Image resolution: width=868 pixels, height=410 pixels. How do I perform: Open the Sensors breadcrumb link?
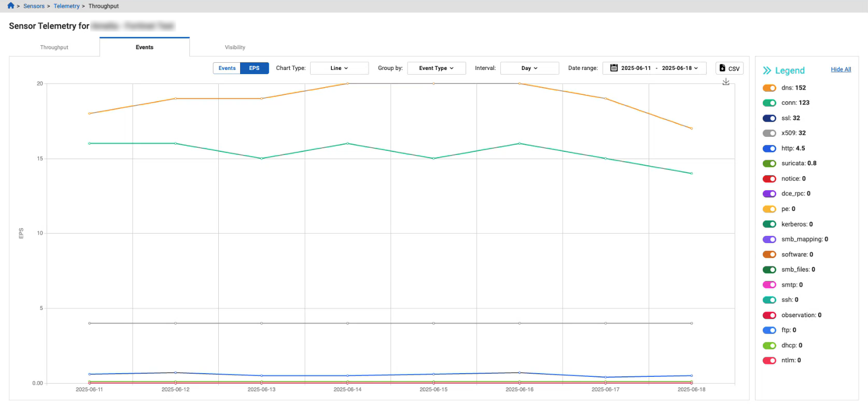34,6
